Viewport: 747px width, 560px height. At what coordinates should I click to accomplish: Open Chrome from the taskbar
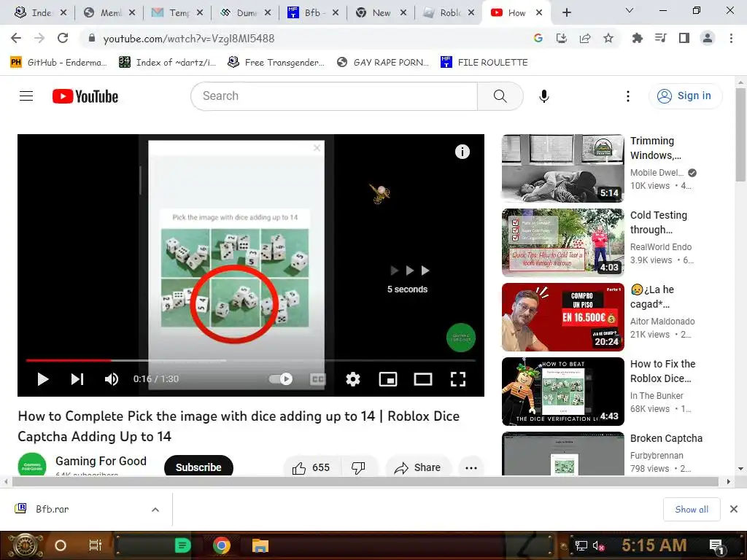pyautogui.click(x=222, y=545)
